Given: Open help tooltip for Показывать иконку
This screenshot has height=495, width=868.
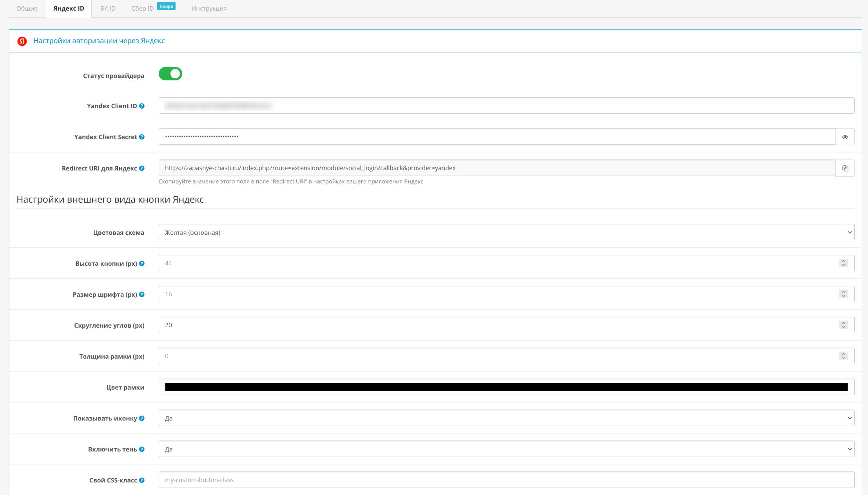Looking at the screenshot, I should click(142, 418).
